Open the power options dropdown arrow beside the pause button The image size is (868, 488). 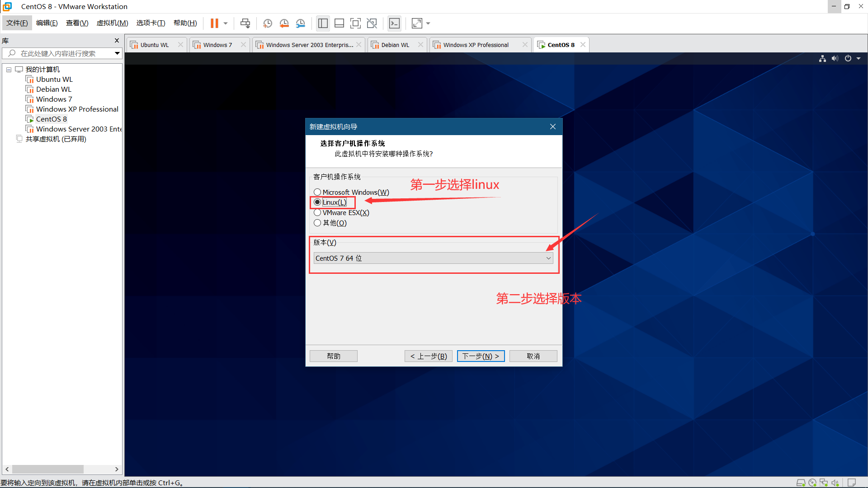pos(226,23)
